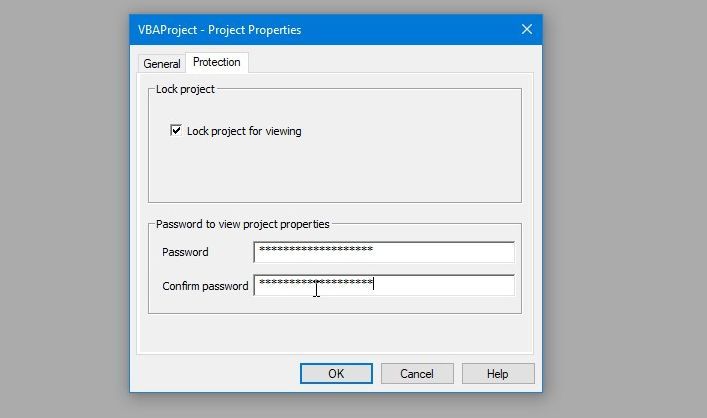This screenshot has height=418, width=707.
Task: Click the 'Password' field label
Action: pos(185,252)
